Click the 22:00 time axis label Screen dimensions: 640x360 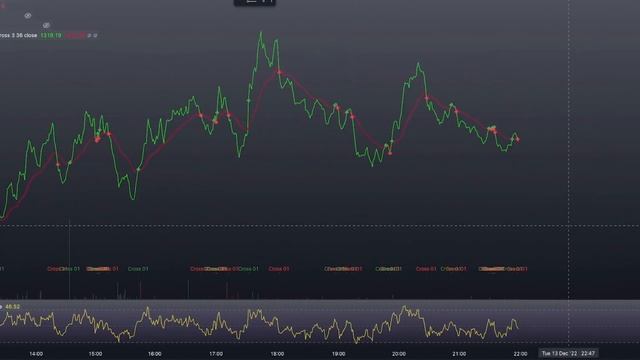520,354
